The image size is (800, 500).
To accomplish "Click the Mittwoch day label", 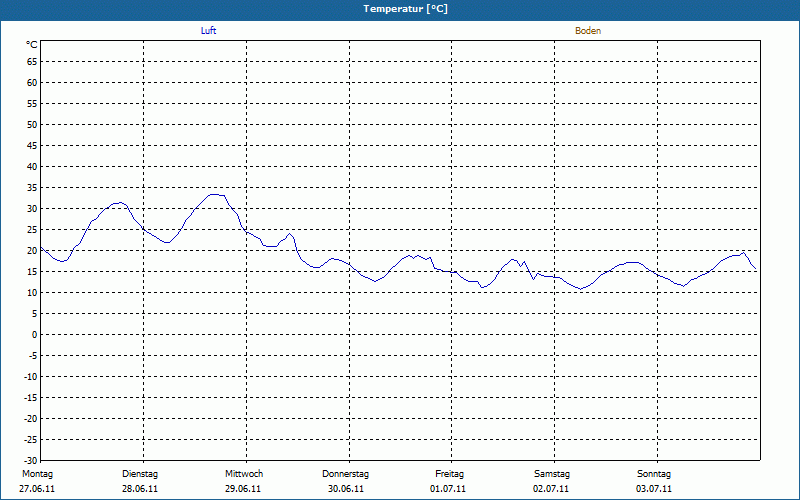I will tap(244, 473).
